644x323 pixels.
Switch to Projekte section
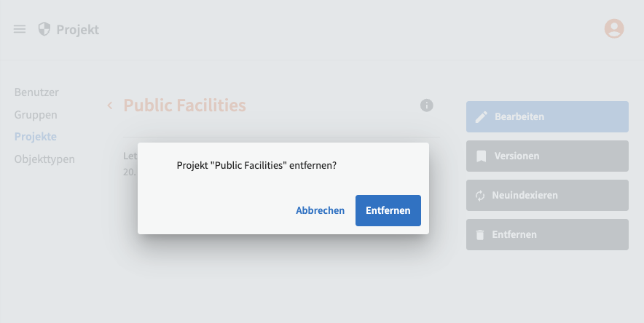tap(36, 136)
